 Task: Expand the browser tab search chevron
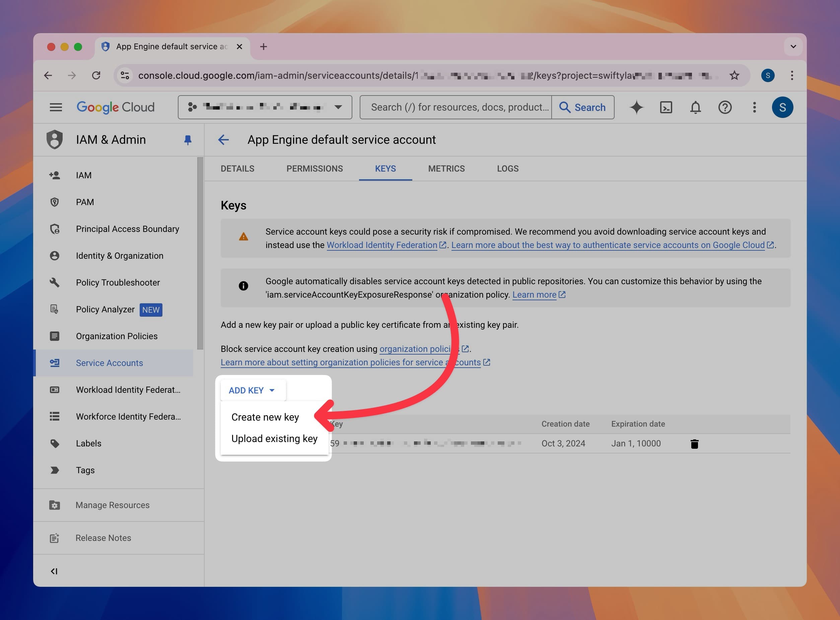tap(793, 47)
